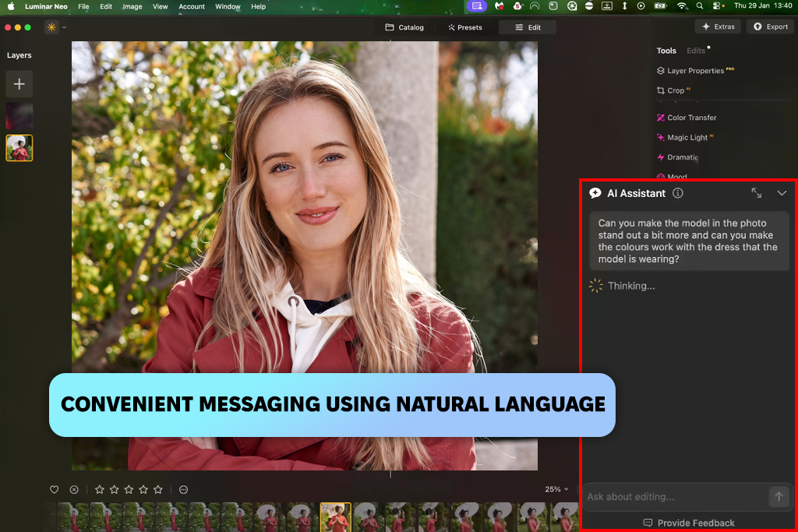Image resolution: width=798 pixels, height=532 pixels.
Task: Open the View menu
Action: tap(161, 6)
